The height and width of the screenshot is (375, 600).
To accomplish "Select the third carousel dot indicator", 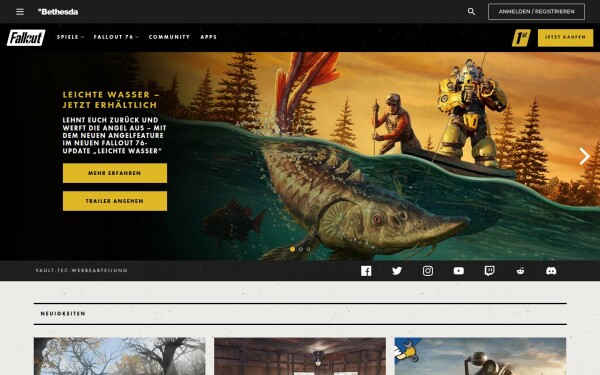I will (x=308, y=249).
